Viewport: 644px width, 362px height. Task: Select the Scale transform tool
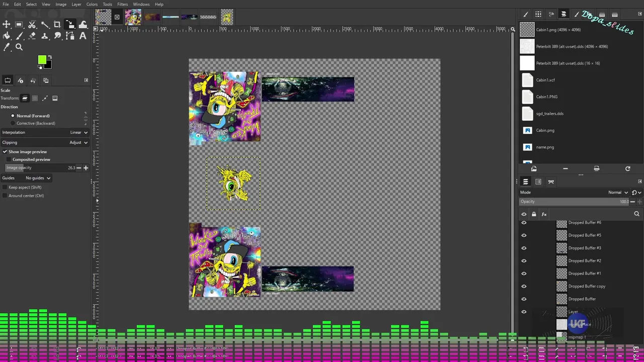(70, 25)
